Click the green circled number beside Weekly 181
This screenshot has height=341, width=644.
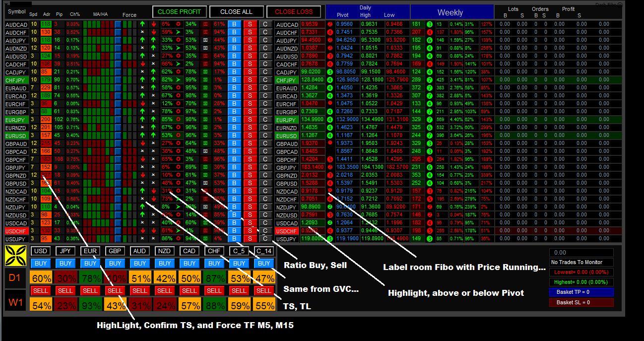(x=430, y=24)
